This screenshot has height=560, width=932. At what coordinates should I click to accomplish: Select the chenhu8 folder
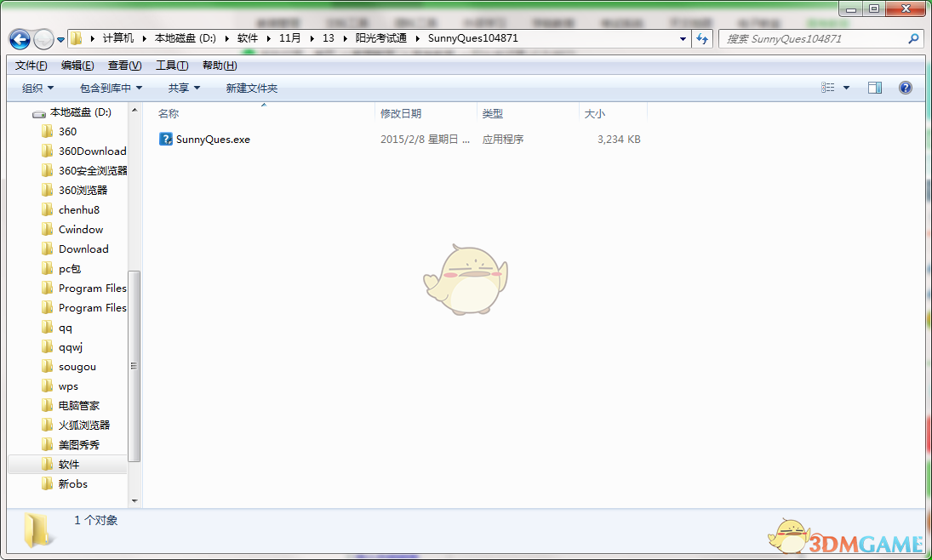click(79, 210)
